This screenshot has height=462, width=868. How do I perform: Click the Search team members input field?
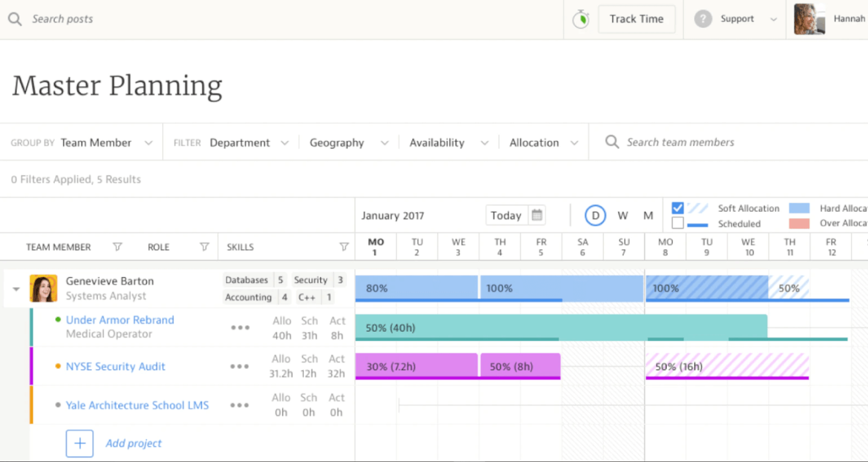tap(681, 142)
